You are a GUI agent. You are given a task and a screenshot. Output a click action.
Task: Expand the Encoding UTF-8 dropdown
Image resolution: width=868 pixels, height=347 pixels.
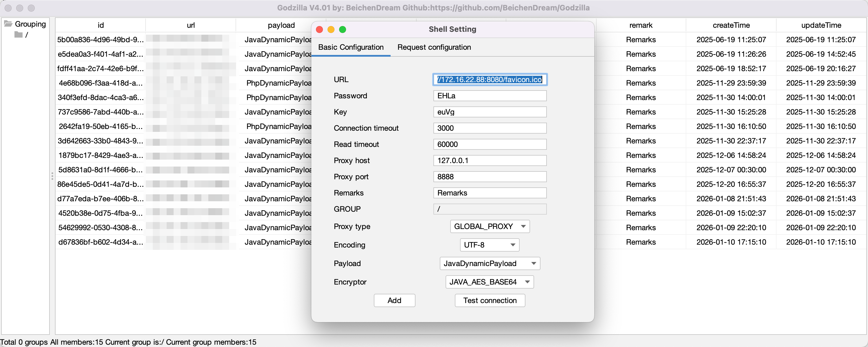pyautogui.click(x=489, y=245)
